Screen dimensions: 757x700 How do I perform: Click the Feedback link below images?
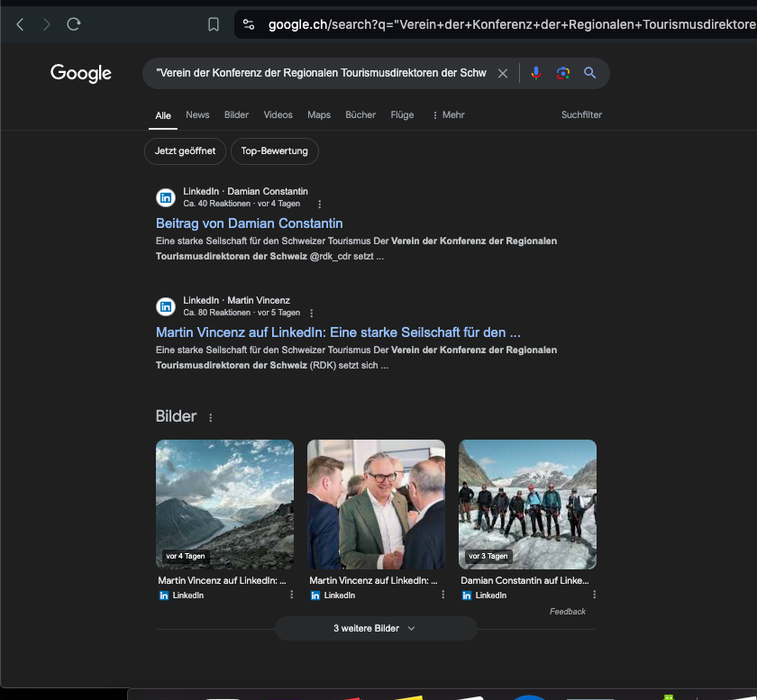pos(567,612)
